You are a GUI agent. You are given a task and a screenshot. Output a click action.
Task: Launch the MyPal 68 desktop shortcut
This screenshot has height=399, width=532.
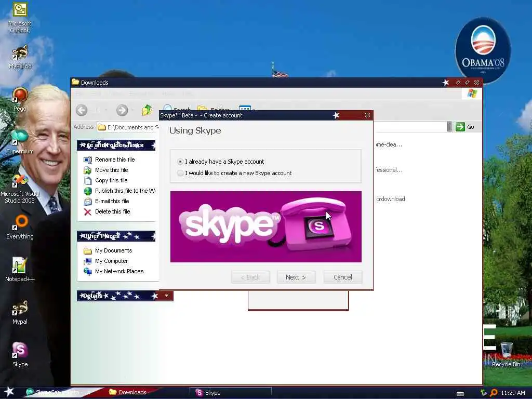[x=20, y=57]
